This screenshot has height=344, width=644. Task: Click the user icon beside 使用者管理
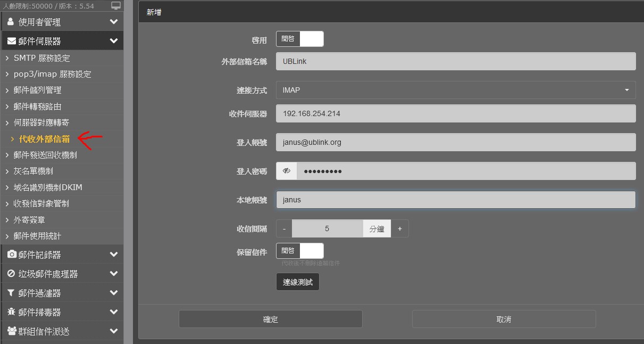11,22
